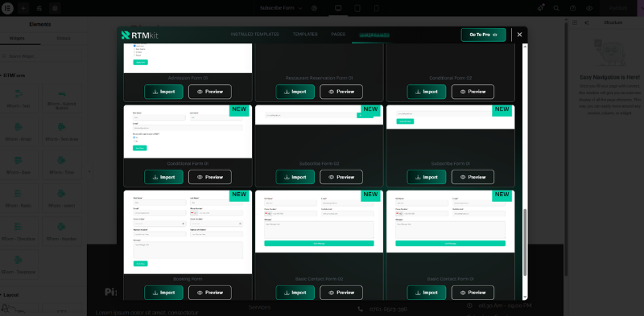The width and height of the screenshot is (644, 316).
Task: Click the modal vertical scrollbar thumb
Action: [525, 242]
